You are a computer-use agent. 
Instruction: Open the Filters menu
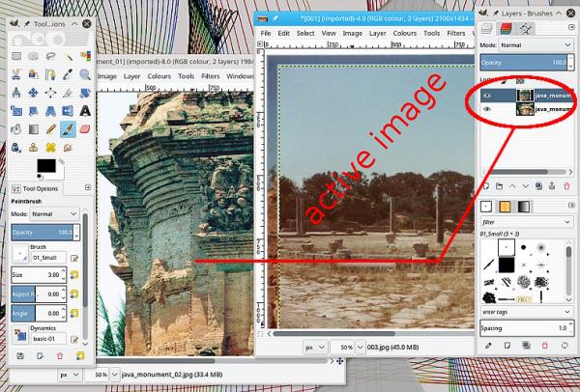456,33
